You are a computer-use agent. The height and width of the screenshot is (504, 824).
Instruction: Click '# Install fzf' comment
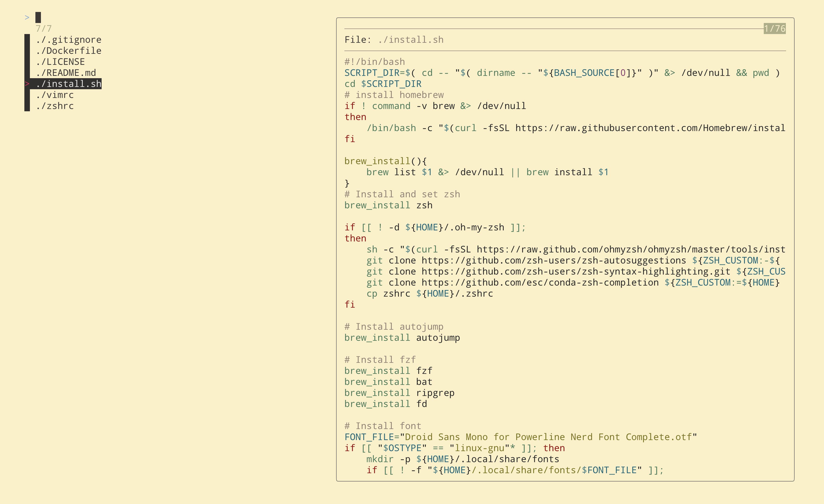pos(380,360)
